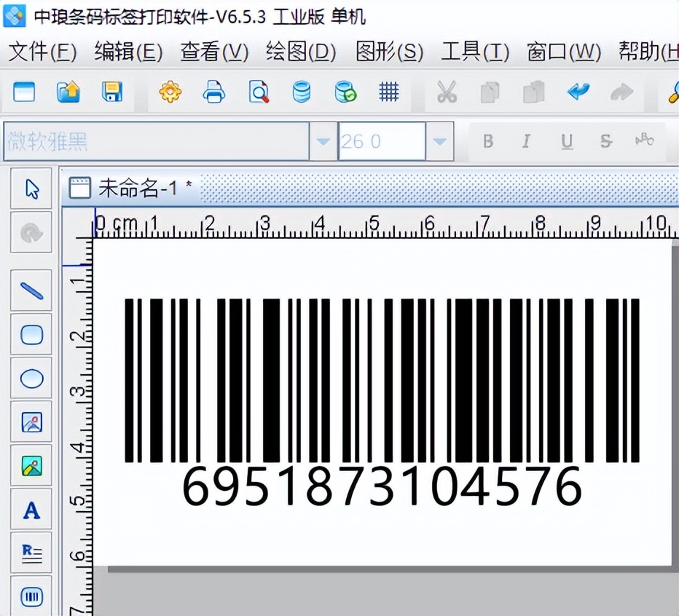Click the Copy icon in the toolbar
This screenshot has width=679, height=616.
(490, 92)
